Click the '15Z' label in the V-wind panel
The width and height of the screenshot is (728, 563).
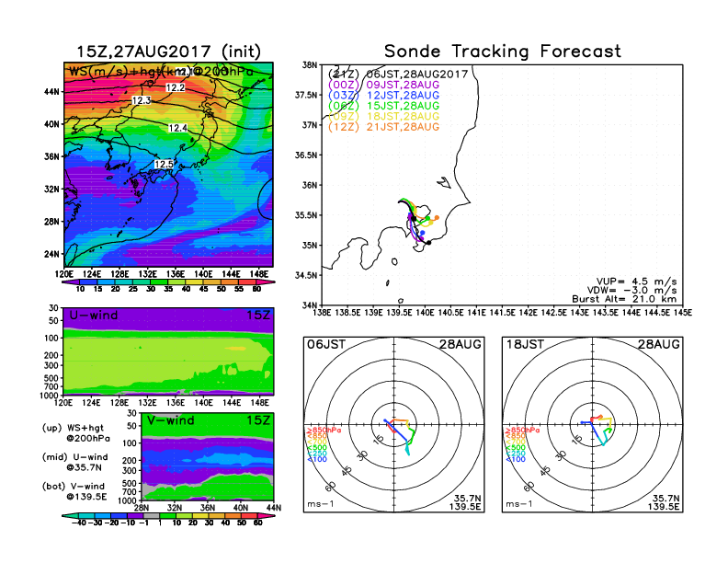click(257, 420)
